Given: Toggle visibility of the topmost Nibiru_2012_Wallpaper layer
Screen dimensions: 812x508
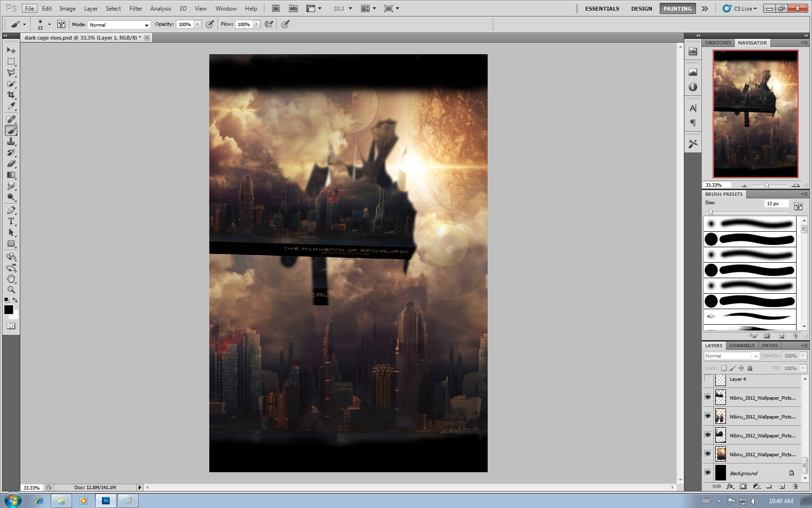Looking at the screenshot, I should (708, 397).
